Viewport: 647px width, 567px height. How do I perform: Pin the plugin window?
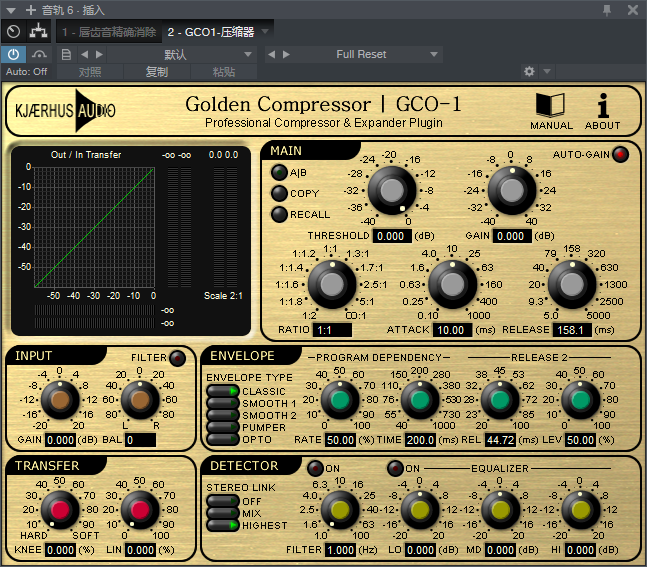(608, 9)
